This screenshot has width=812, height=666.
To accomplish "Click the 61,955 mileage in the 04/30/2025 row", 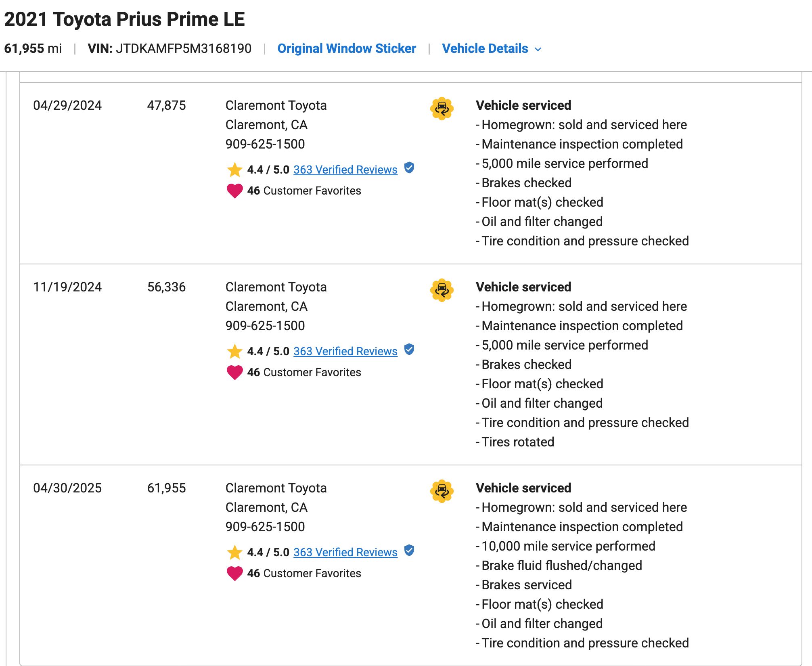I will point(166,488).
